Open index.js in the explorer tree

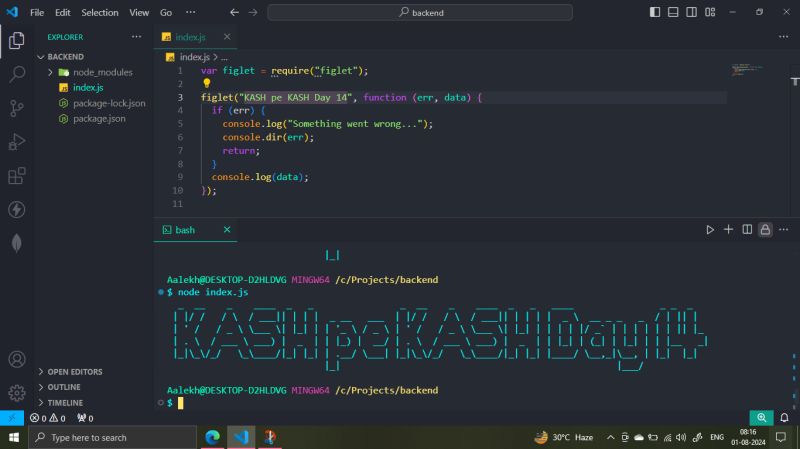88,88
